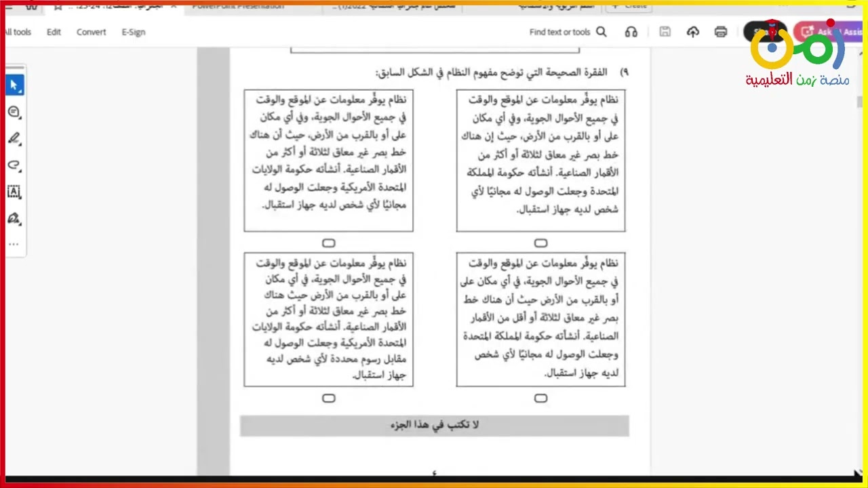Viewport: 868px width, 488px height.
Task: Click the save disk icon
Action: tap(665, 32)
